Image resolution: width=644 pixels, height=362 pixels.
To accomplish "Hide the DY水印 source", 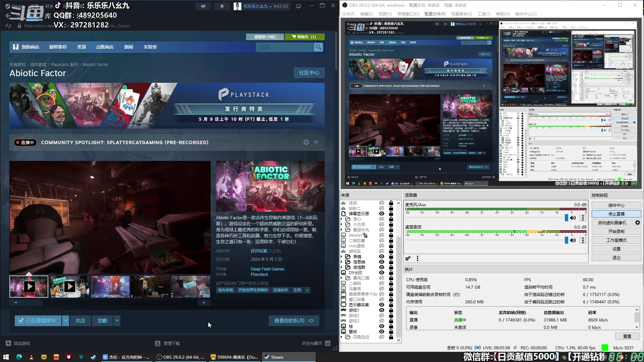I will (x=382, y=273).
